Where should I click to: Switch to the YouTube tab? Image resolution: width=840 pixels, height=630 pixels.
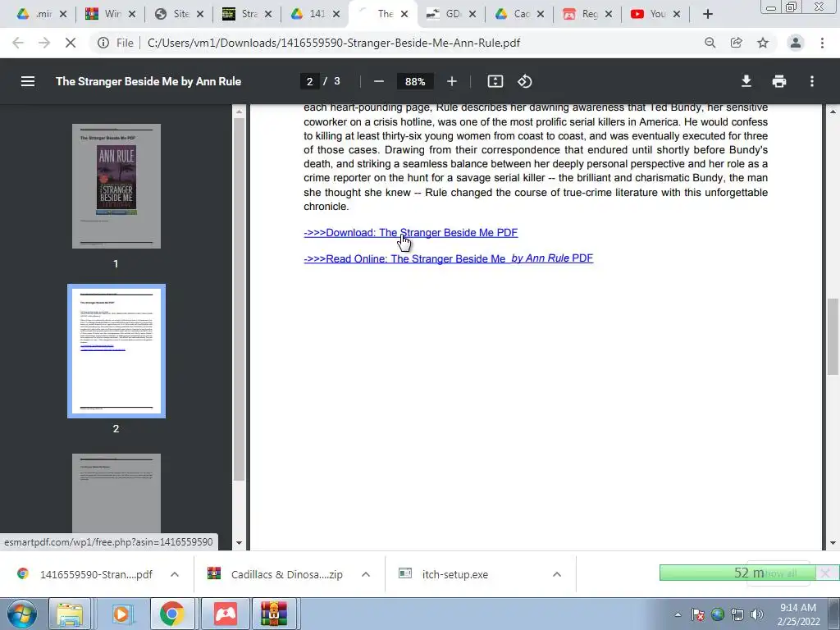tap(648, 15)
